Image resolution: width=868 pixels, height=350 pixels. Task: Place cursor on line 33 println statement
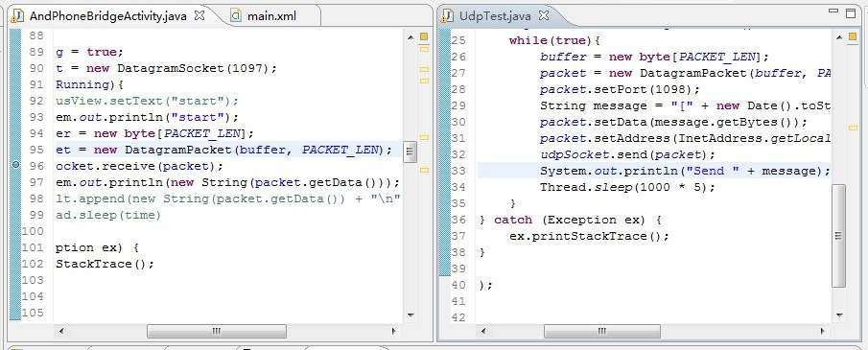686,171
